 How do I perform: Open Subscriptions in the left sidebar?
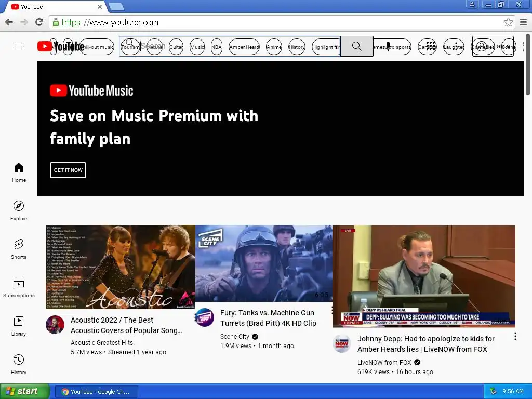click(19, 288)
